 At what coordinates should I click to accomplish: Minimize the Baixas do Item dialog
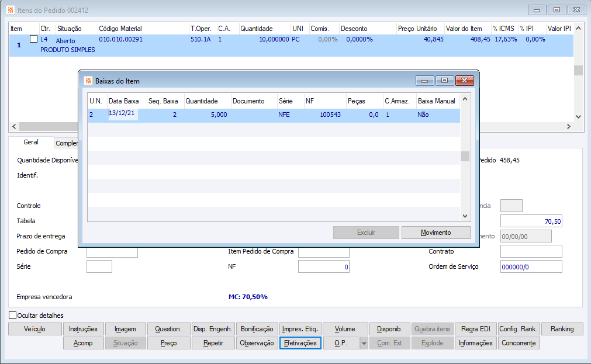425,81
